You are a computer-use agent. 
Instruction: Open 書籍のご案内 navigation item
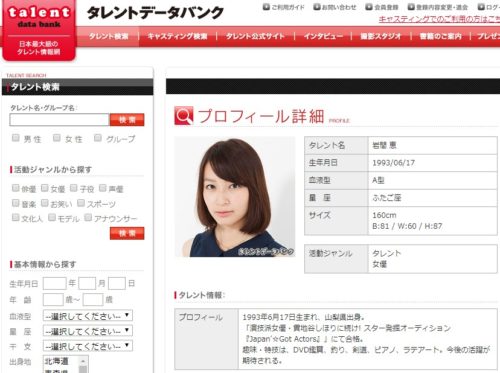(x=440, y=36)
